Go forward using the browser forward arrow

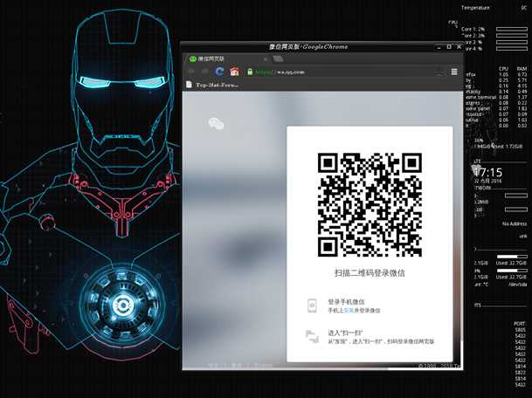[205, 72]
